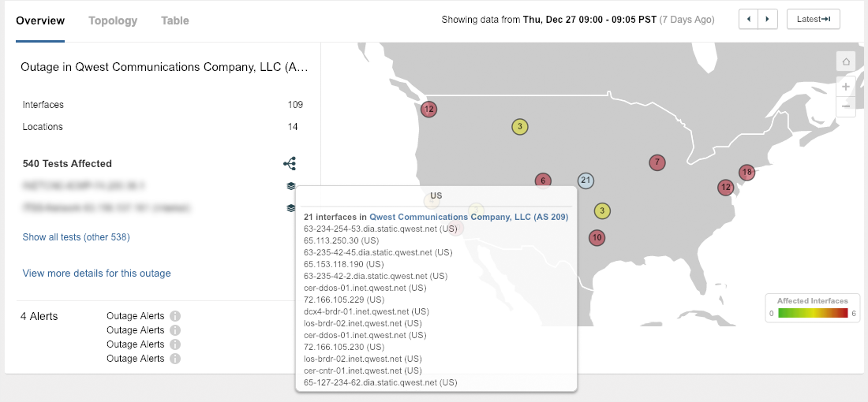Screen dimensions: 868x402
Task: Select the map marker showing 21 interfaces
Action: click(x=585, y=181)
